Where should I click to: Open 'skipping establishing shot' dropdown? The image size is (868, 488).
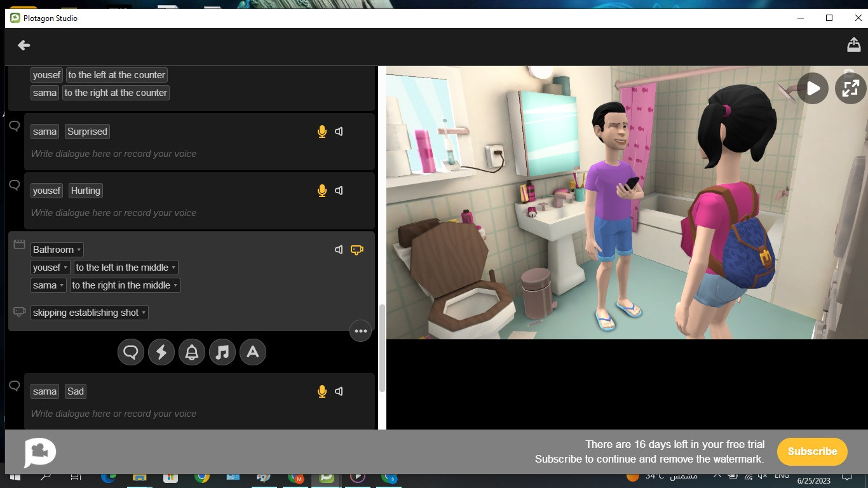point(90,313)
